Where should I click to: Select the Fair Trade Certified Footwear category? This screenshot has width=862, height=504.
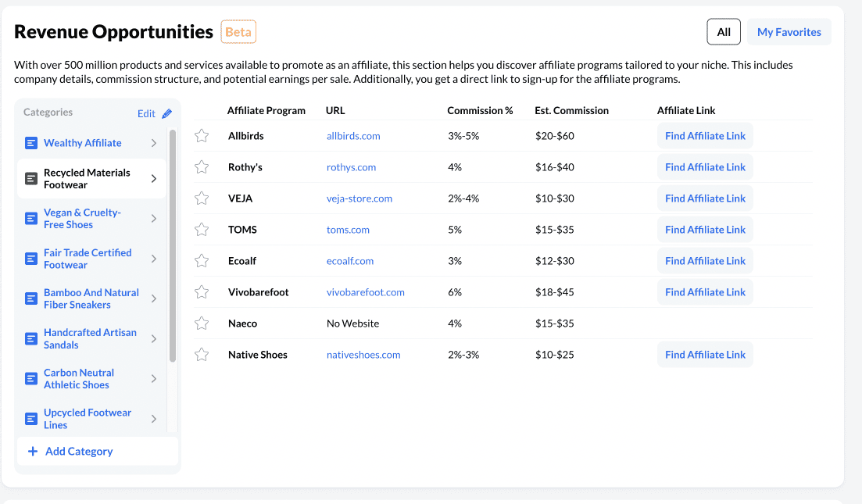click(x=88, y=259)
